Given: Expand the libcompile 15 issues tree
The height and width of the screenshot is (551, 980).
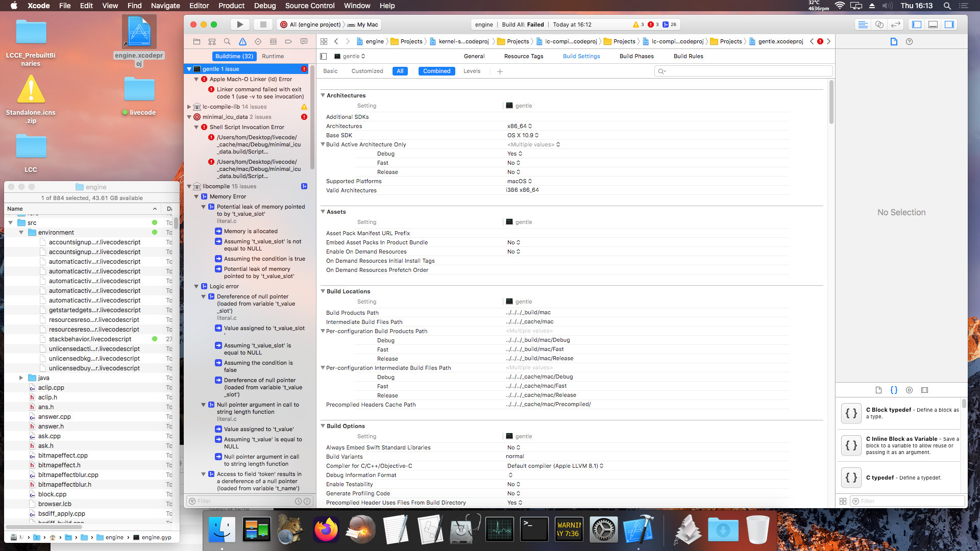Looking at the screenshot, I should (191, 186).
